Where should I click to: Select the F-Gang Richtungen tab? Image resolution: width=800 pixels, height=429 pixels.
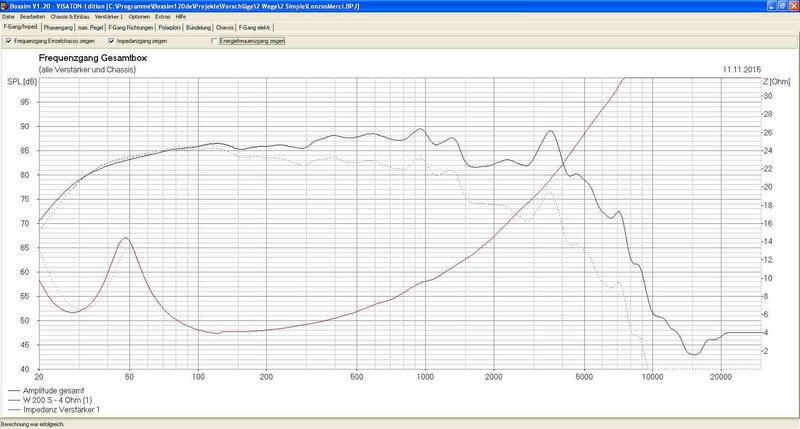pyautogui.click(x=132, y=28)
